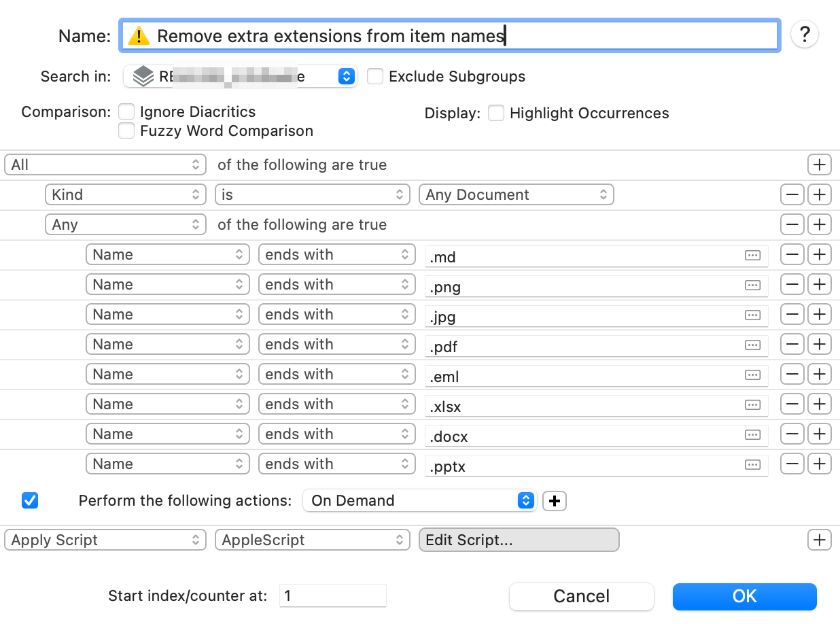Viewport: 840px width, 624px height.
Task: Open placeholder menu in the .xlsx field
Action: tap(752, 405)
